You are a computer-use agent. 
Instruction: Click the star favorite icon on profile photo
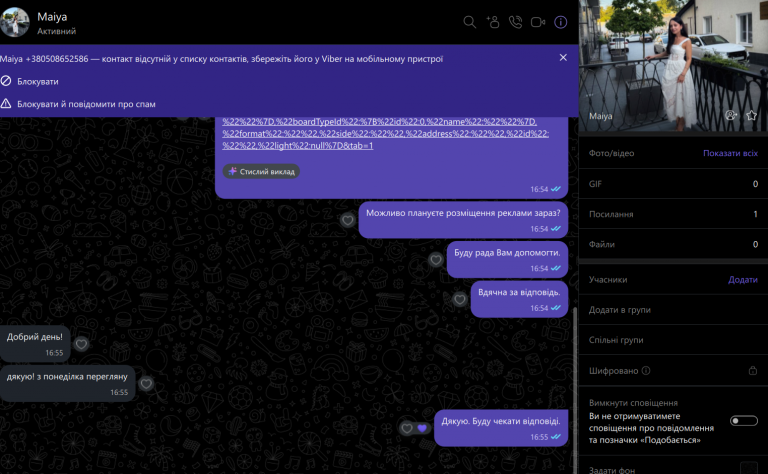[x=751, y=116]
